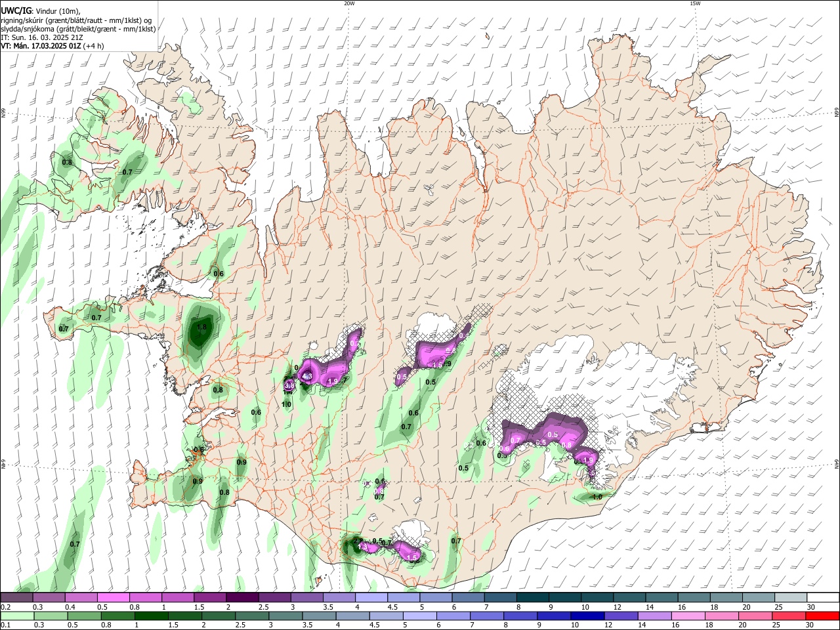The height and width of the screenshot is (630, 840).
Task: Click the '20W' longitude label
Action: (x=349, y=3)
